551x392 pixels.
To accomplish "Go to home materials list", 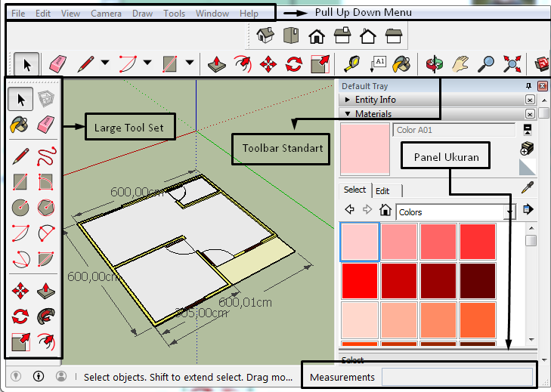I will click(x=385, y=210).
